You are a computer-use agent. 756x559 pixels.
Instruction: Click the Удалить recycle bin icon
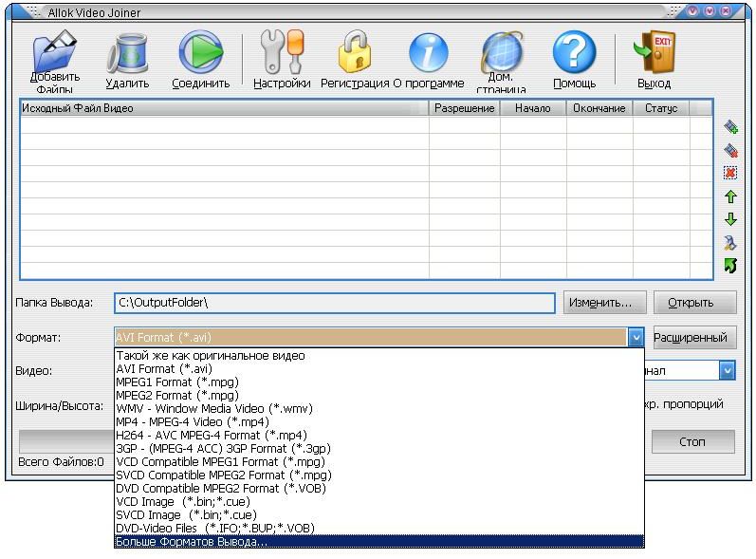click(126, 53)
